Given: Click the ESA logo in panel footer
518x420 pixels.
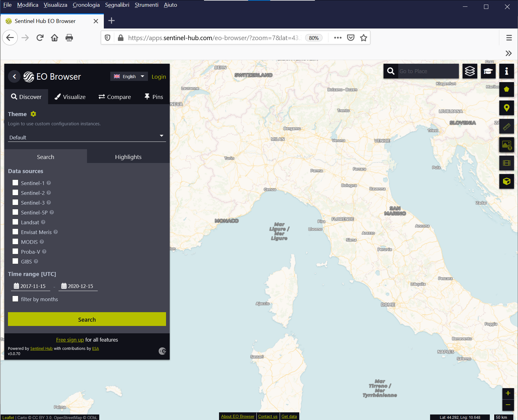Looking at the screenshot, I should point(162,351).
